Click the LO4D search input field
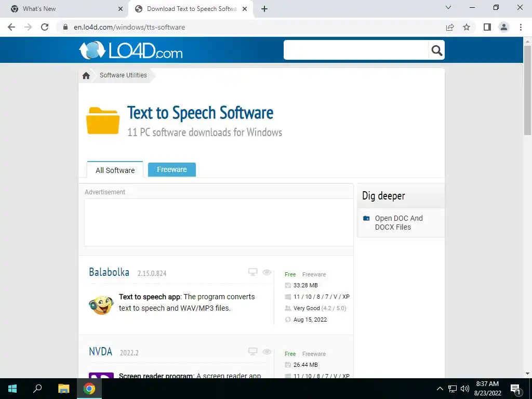532x399 pixels. [x=356, y=50]
